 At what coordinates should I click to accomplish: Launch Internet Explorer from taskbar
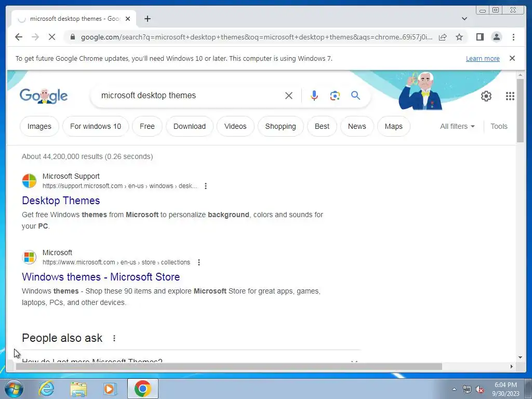[x=46, y=389]
